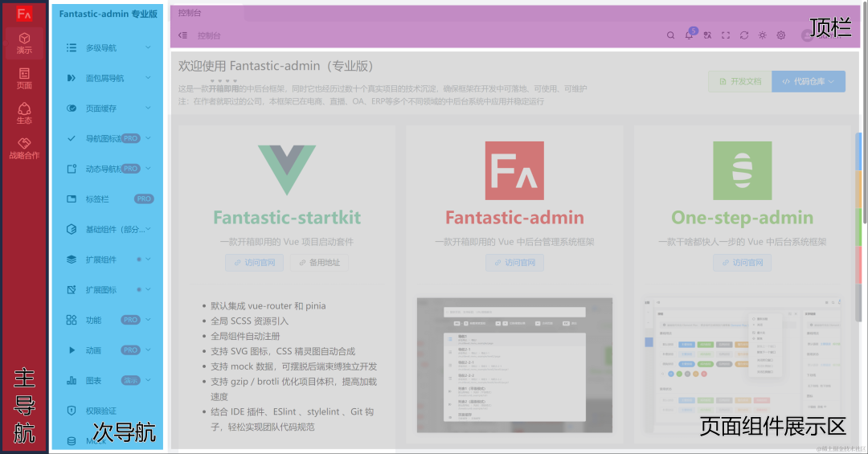Open the 开发文档 button
The image size is (868, 454).
(x=740, y=81)
